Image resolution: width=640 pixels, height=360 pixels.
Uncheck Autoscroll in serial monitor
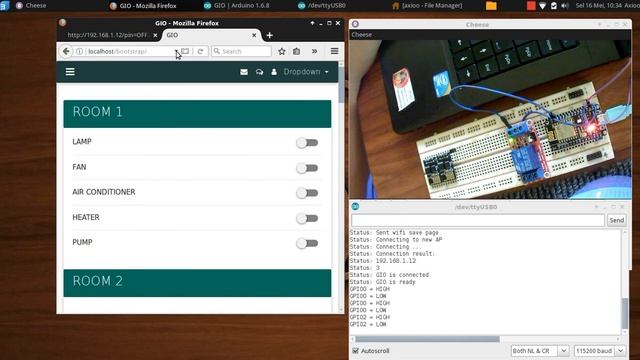(356, 351)
